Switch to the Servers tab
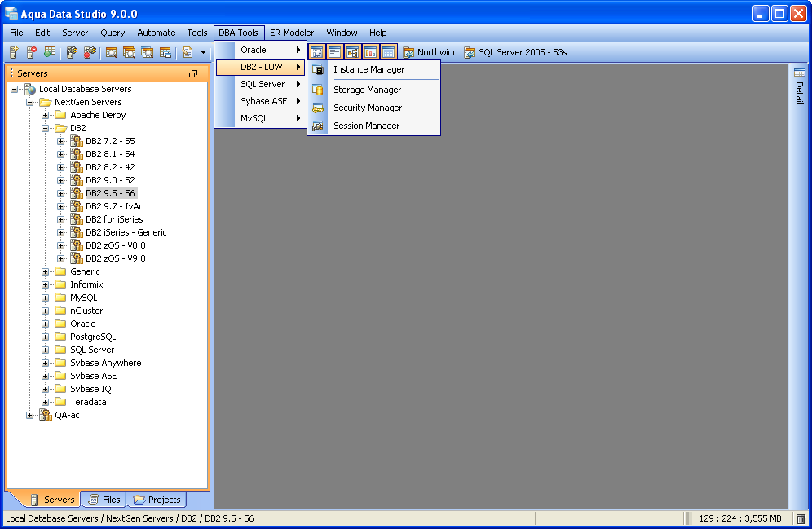The width and height of the screenshot is (812, 529). (52, 500)
